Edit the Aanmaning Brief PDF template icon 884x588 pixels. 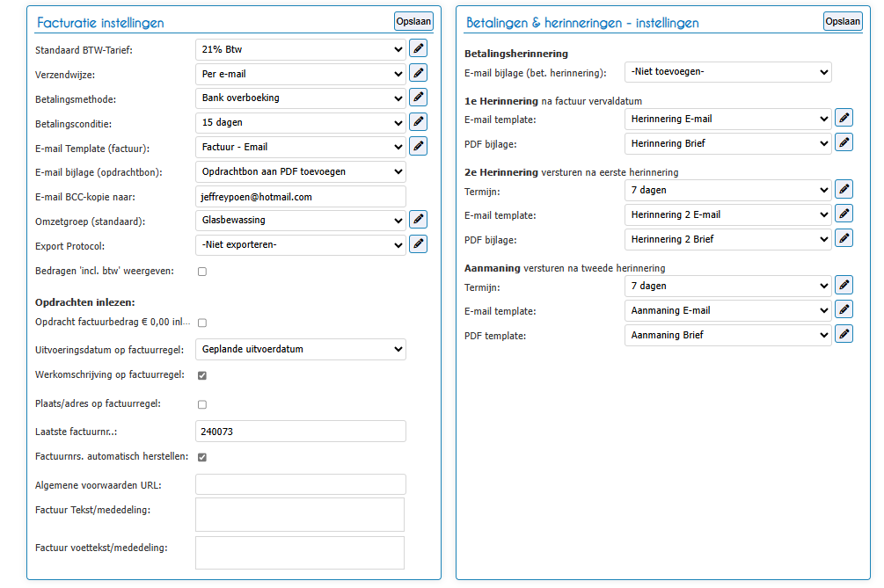844,335
